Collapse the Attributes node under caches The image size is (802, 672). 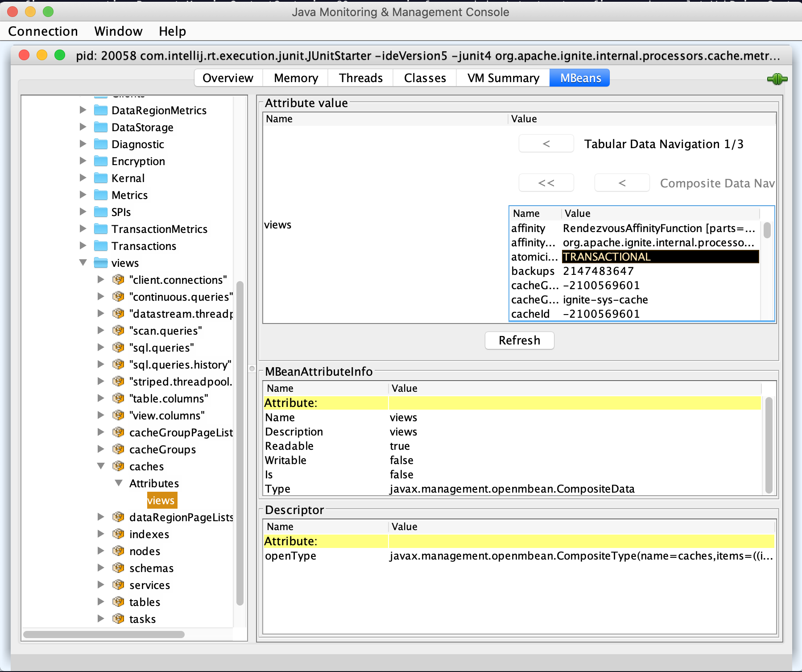[119, 483]
